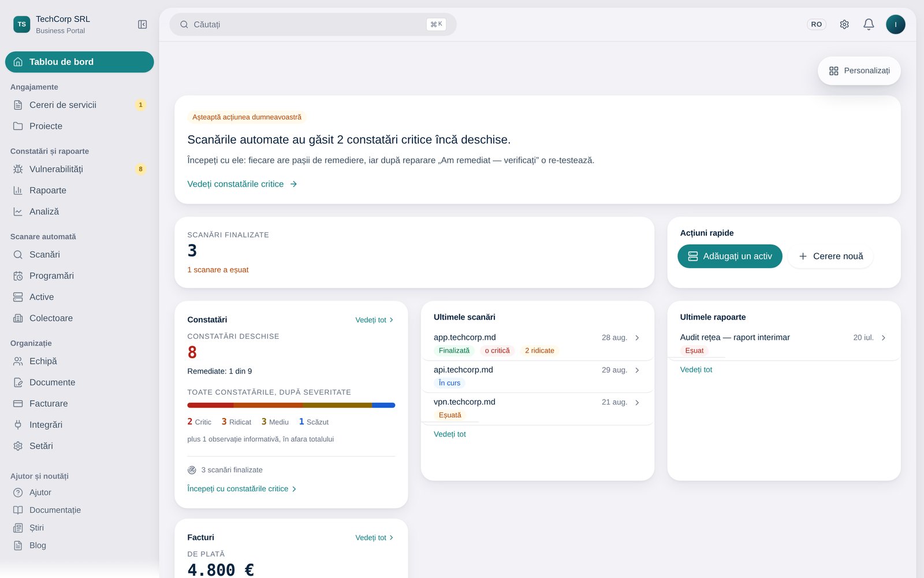
Task: Click the Analiză line-chart icon
Action: point(18,212)
